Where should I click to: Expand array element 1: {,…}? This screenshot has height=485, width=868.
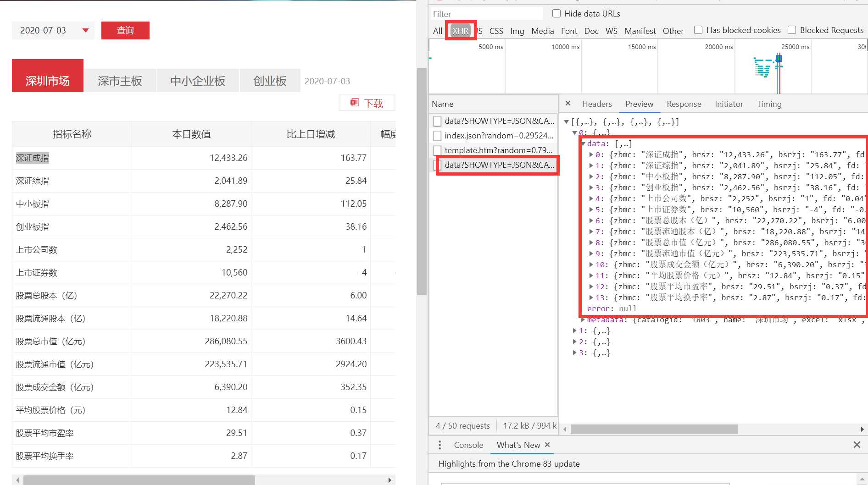pyautogui.click(x=575, y=331)
